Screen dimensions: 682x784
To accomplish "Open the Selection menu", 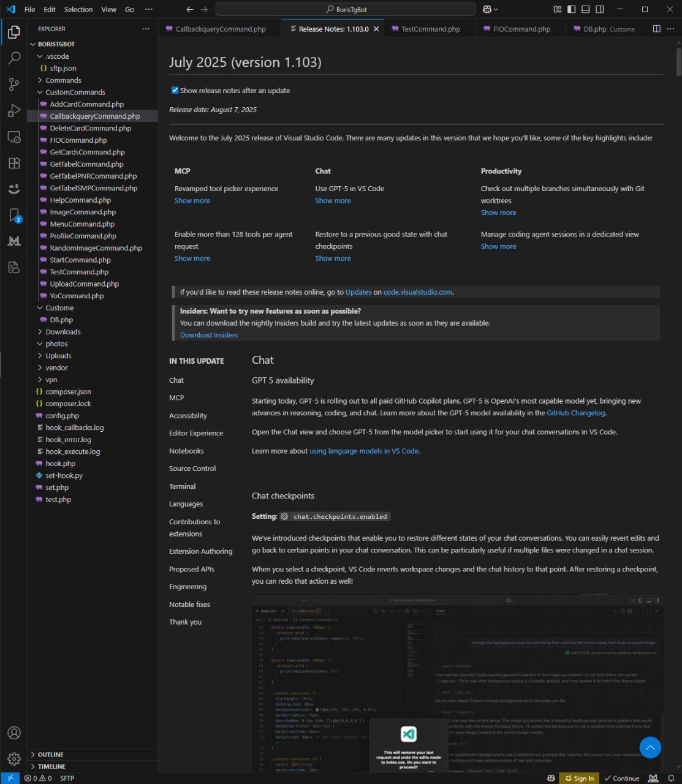I will click(78, 9).
